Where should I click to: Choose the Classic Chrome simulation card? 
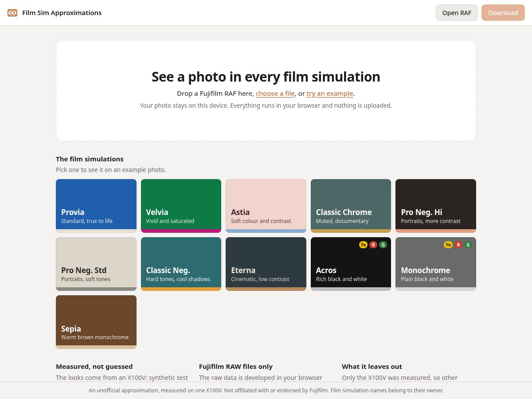pyautogui.click(x=351, y=206)
